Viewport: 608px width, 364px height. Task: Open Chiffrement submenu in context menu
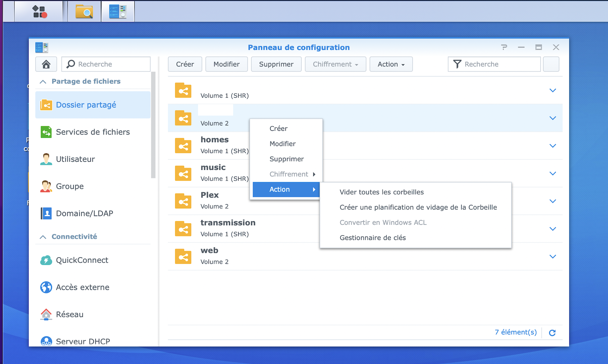tap(286, 174)
